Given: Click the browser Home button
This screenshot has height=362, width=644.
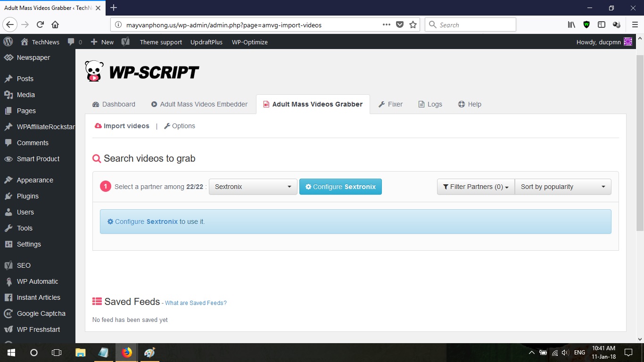Looking at the screenshot, I should click(55, 25).
